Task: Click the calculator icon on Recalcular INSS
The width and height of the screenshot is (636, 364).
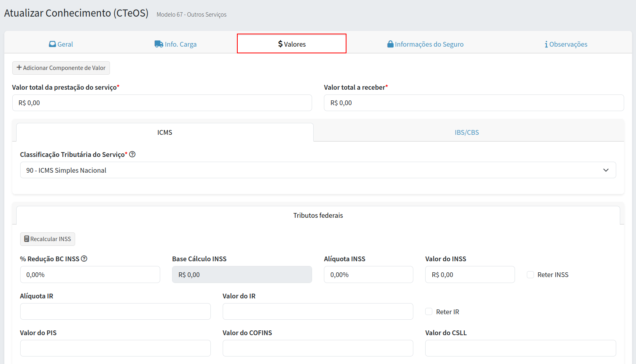Action: click(x=26, y=239)
